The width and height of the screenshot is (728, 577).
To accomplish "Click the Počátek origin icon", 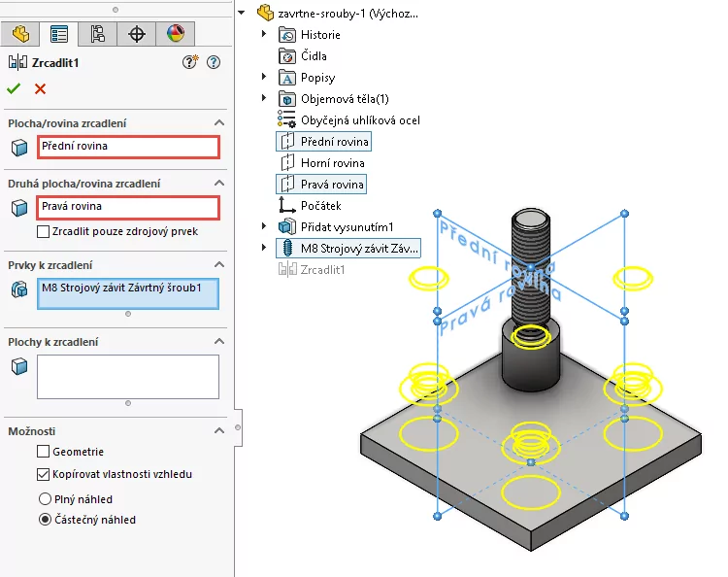I will pyautogui.click(x=286, y=205).
